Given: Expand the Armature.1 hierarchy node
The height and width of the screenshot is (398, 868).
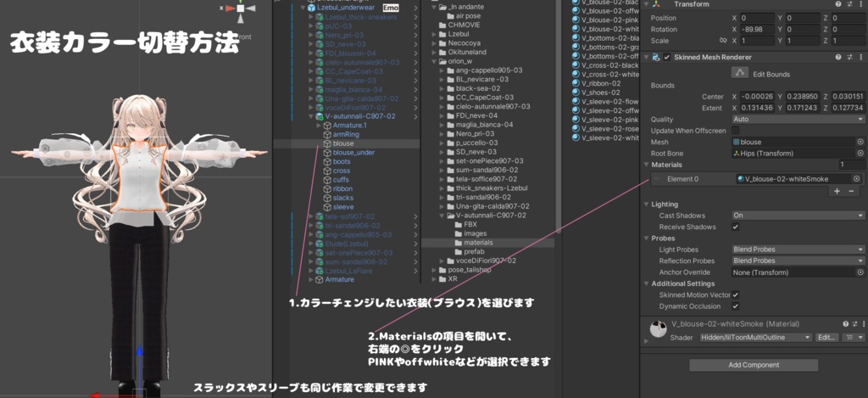Looking at the screenshot, I should (x=319, y=126).
